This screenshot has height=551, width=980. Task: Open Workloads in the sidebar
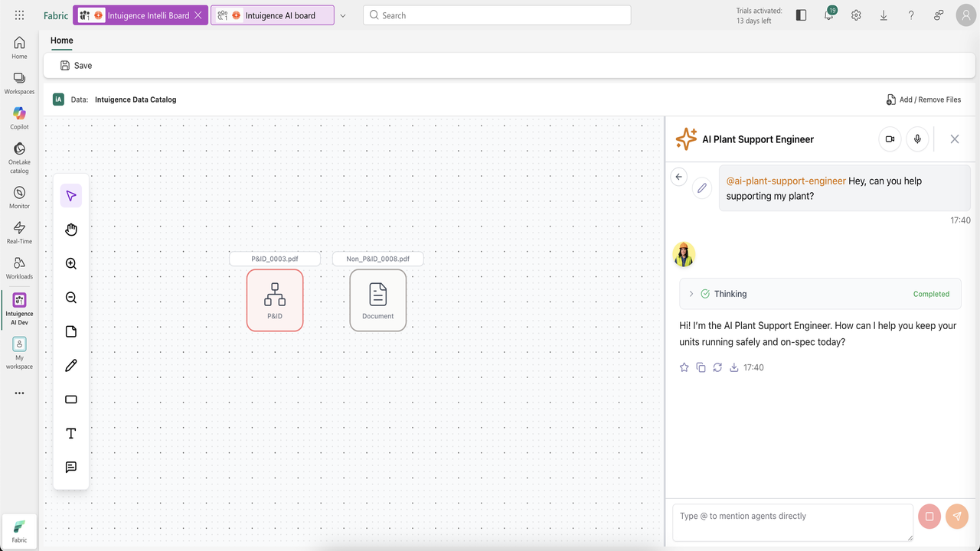[x=19, y=268]
